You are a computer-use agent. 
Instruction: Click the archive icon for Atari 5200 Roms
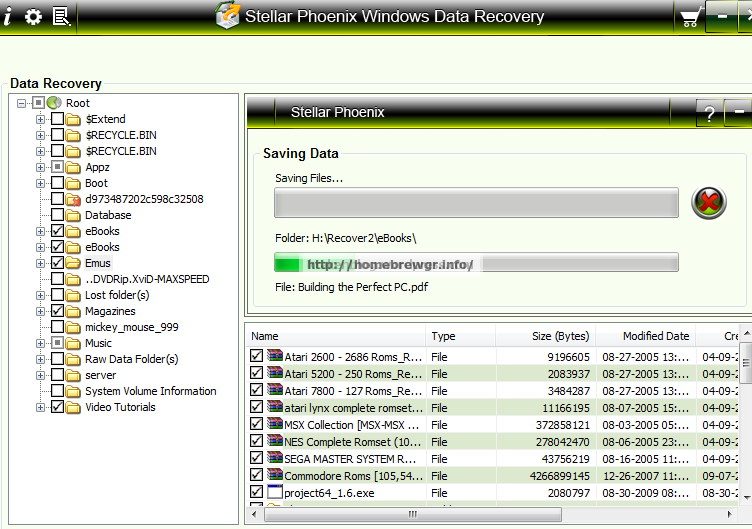tap(275, 373)
